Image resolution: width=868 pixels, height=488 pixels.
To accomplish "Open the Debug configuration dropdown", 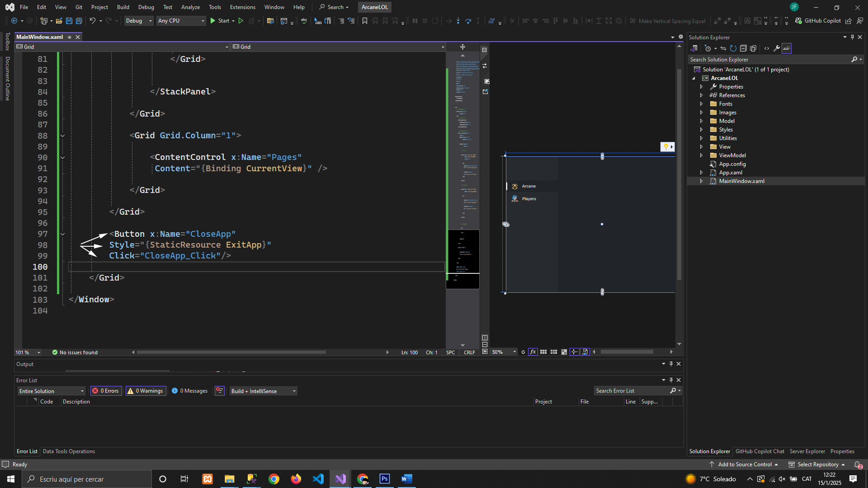I will pyautogui.click(x=139, y=21).
